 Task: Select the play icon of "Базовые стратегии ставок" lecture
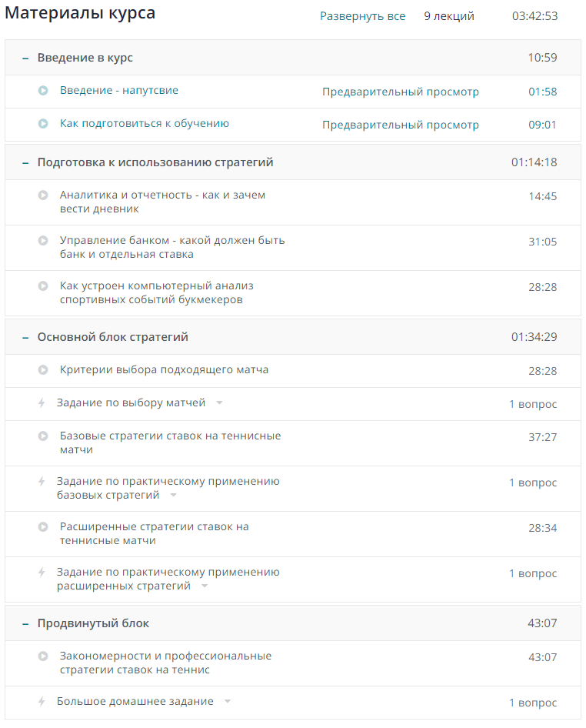(x=43, y=436)
